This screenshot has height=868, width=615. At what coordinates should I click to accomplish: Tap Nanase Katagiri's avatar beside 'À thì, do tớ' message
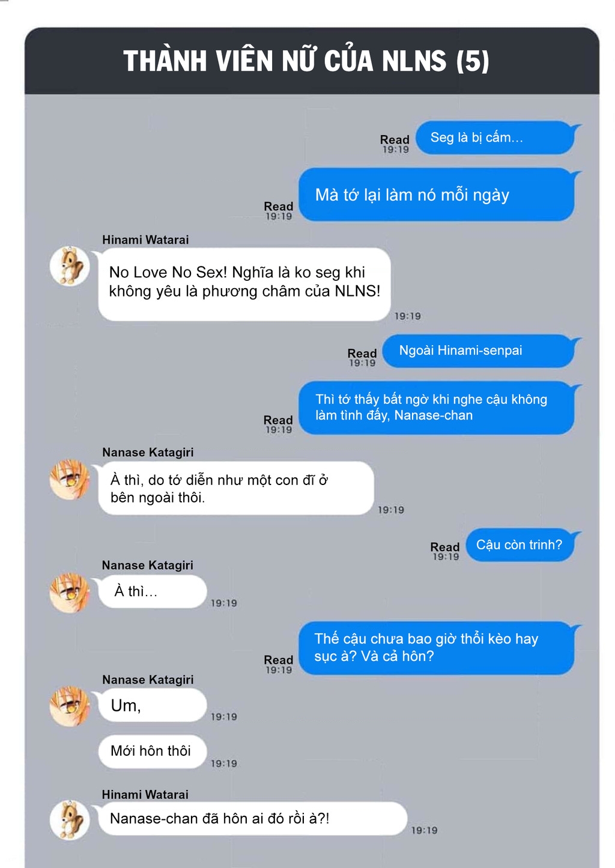pyautogui.click(x=70, y=480)
